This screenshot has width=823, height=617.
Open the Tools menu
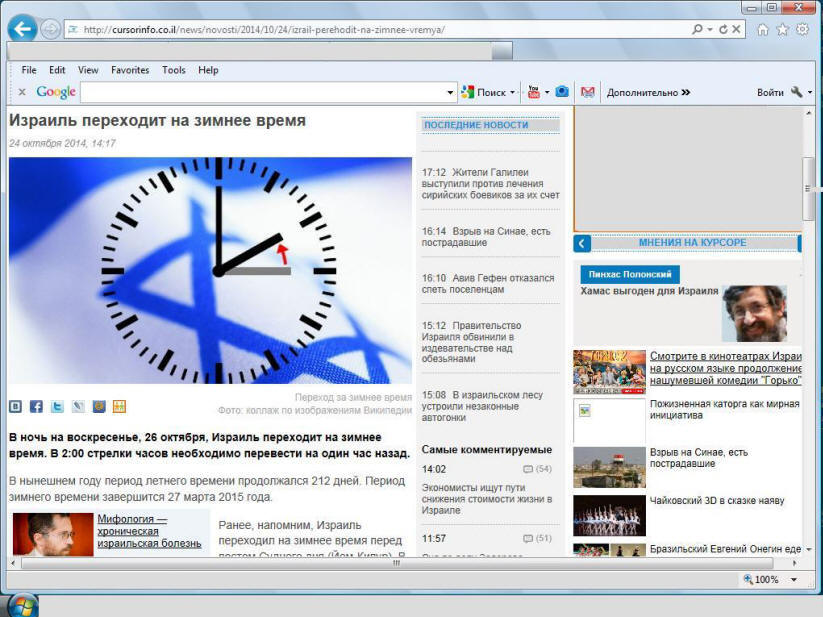(174, 70)
